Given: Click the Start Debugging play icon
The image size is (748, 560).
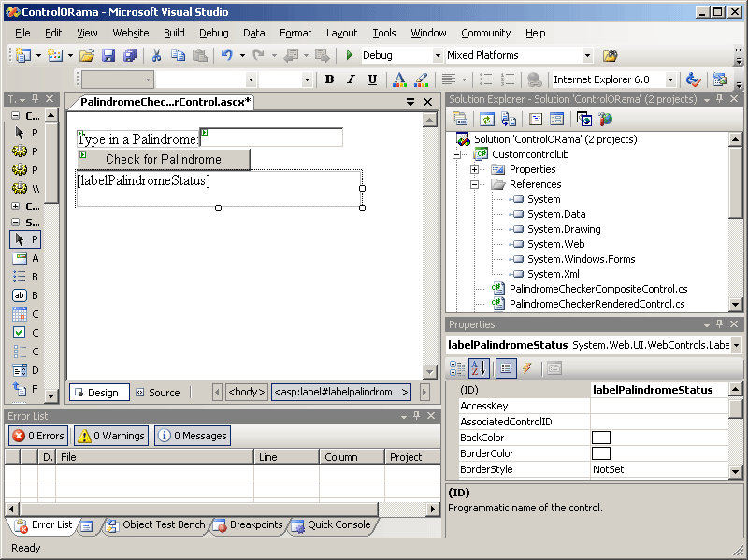Looking at the screenshot, I should 350,56.
